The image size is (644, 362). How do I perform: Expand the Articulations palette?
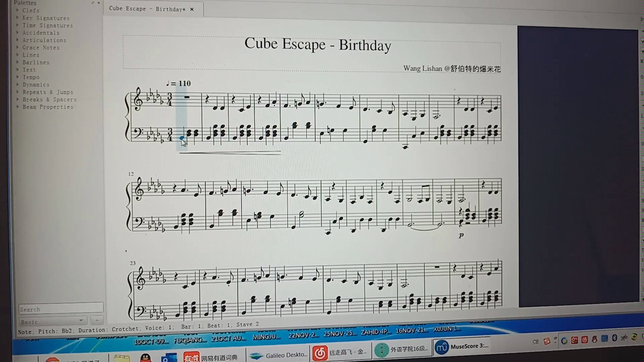tap(17, 40)
